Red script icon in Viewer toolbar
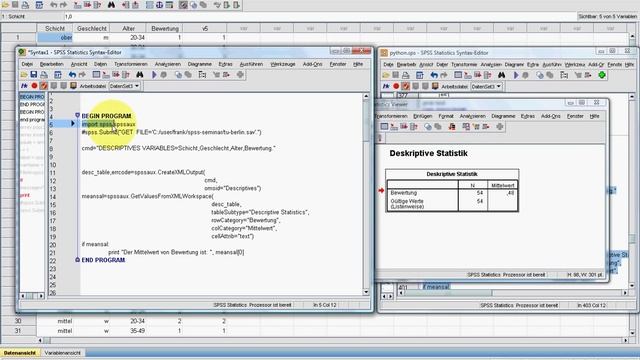The image size is (640, 360). 452,127
